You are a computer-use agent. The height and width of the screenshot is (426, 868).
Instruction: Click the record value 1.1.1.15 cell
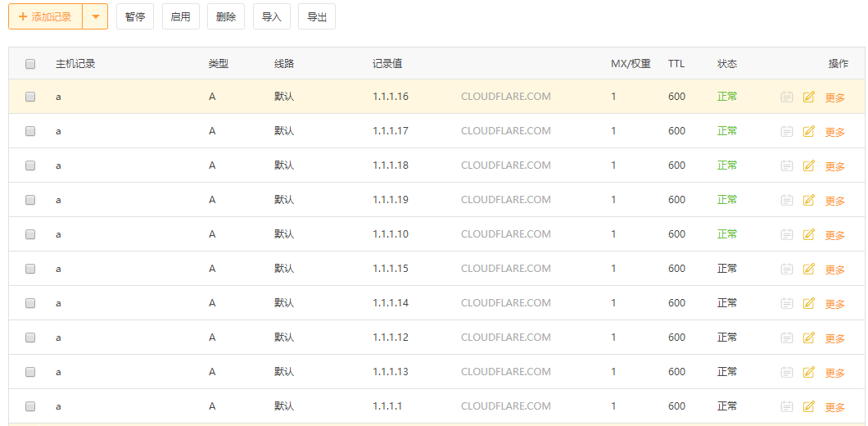click(391, 269)
